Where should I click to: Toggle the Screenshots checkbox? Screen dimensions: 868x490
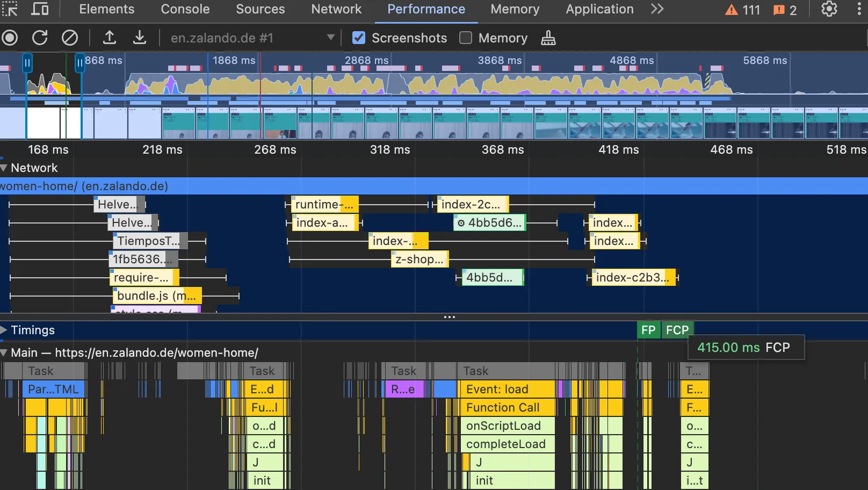coord(359,38)
